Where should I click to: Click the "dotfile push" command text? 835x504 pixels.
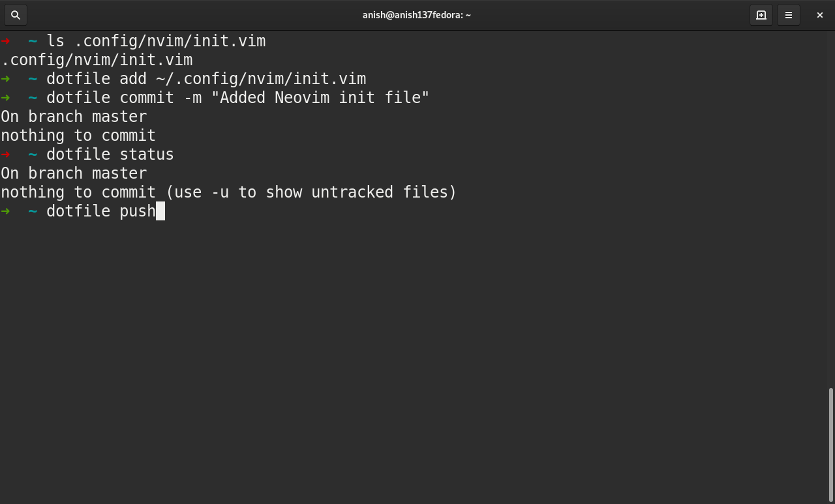[x=101, y=211]
